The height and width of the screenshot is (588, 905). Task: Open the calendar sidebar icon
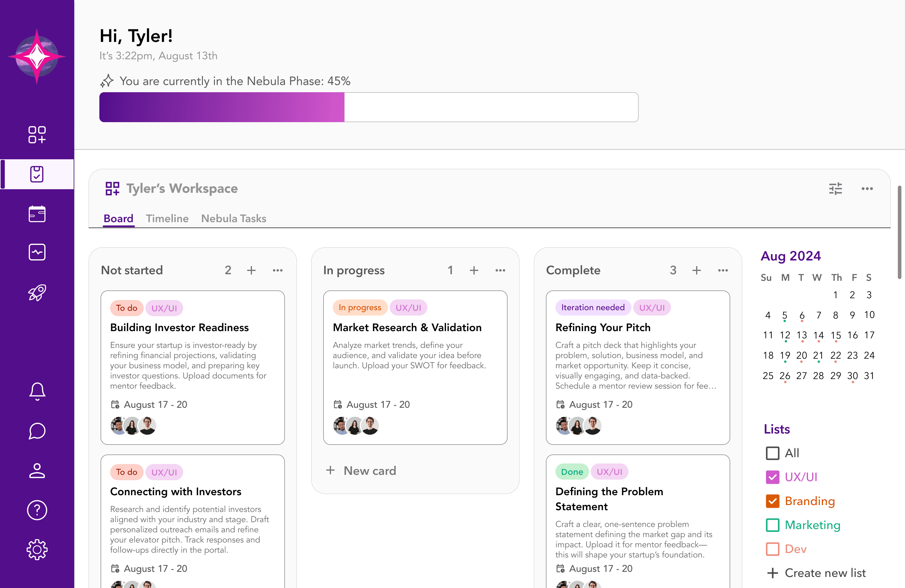(37, 214)
